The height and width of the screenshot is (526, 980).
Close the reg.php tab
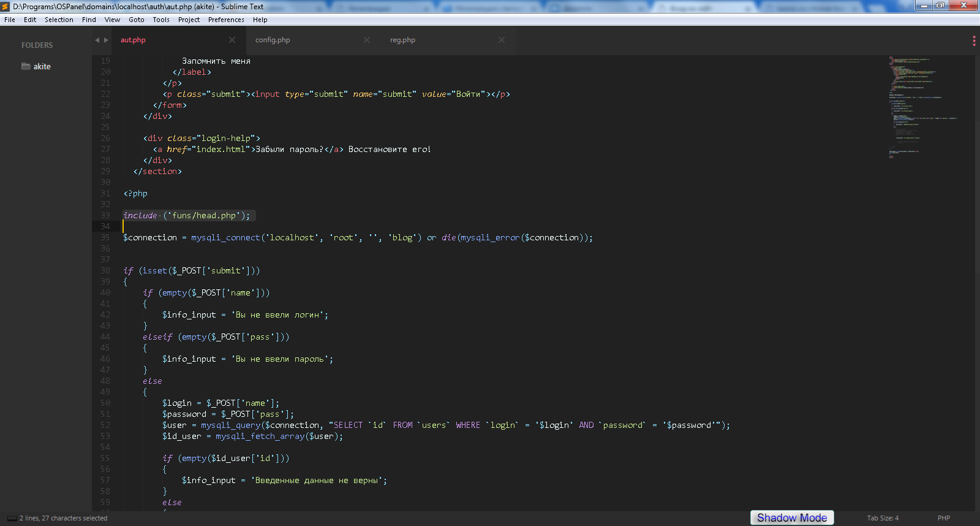pyautogui.click(x=502, y=40)
